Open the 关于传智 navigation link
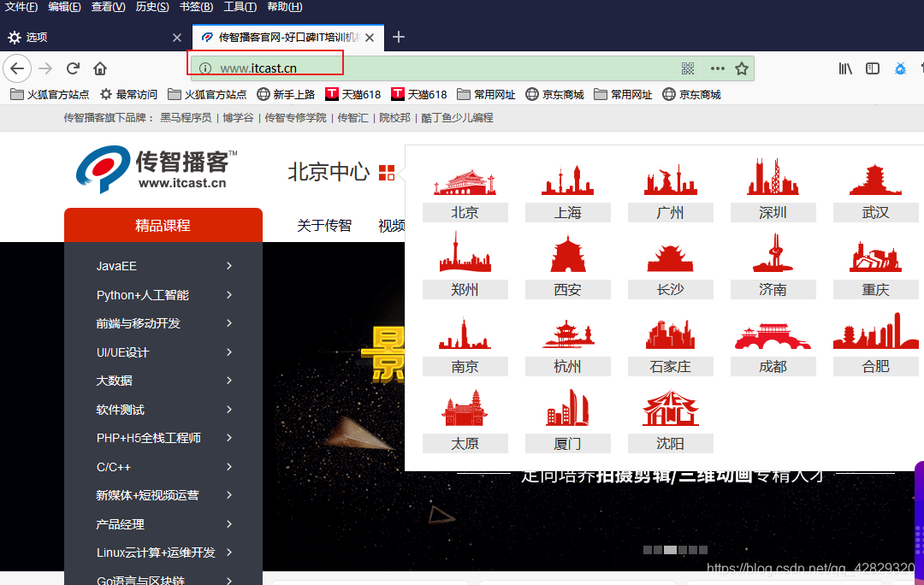Image resolution: width=924 pixels, height=585 pixels. [324, 225]
